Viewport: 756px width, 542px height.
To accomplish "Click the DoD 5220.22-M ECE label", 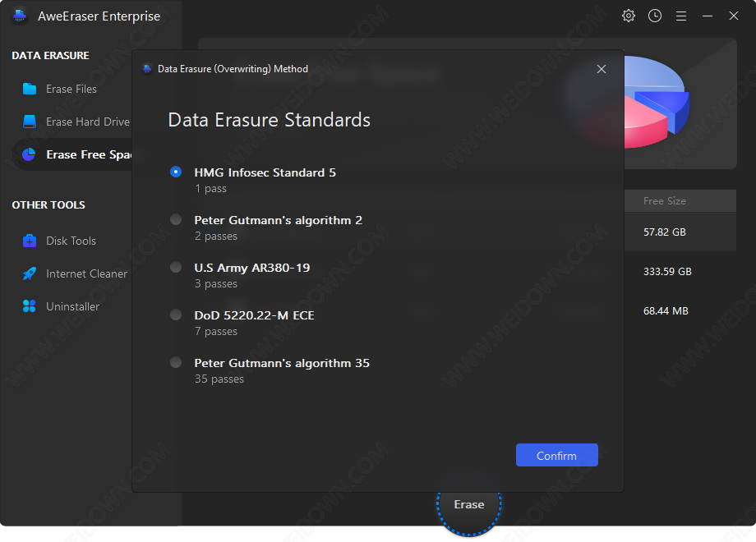I will pos(254,315).
